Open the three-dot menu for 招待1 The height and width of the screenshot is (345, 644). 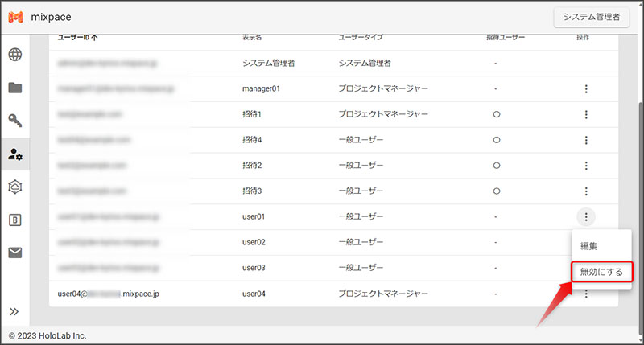[x=586, y=114]
